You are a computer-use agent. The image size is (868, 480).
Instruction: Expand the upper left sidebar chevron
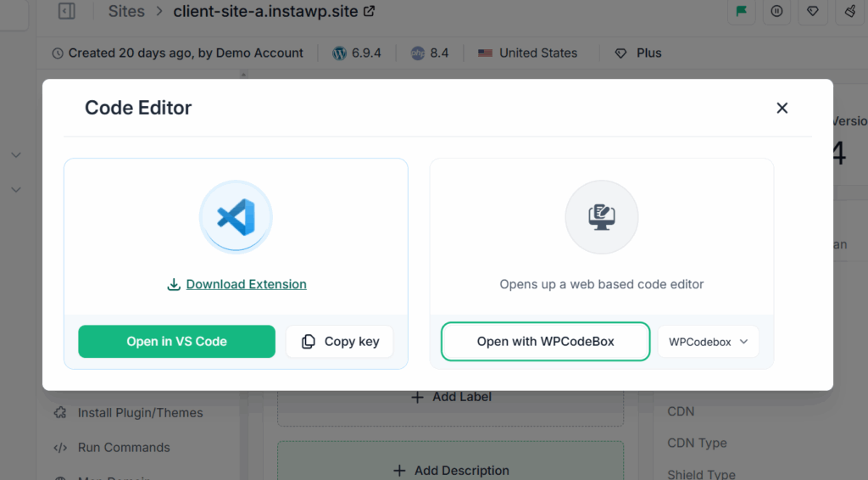(16, 155)
